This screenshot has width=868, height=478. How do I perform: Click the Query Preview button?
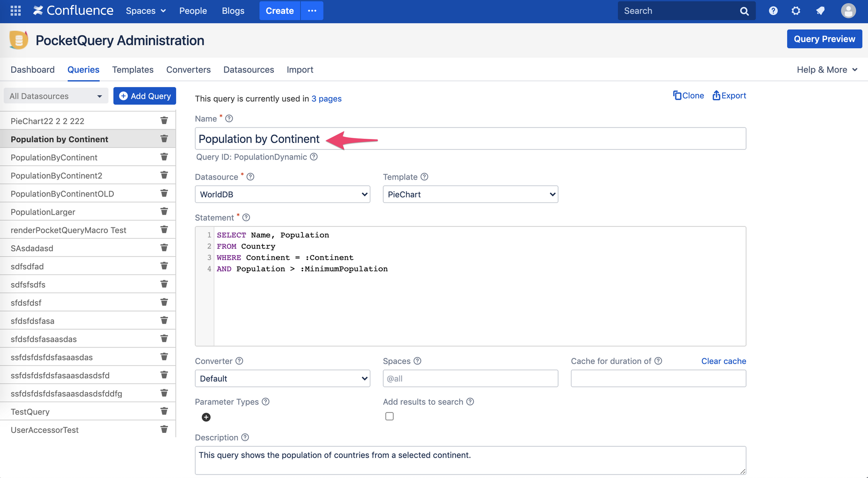pyautogui.click(x=825, y=39)
